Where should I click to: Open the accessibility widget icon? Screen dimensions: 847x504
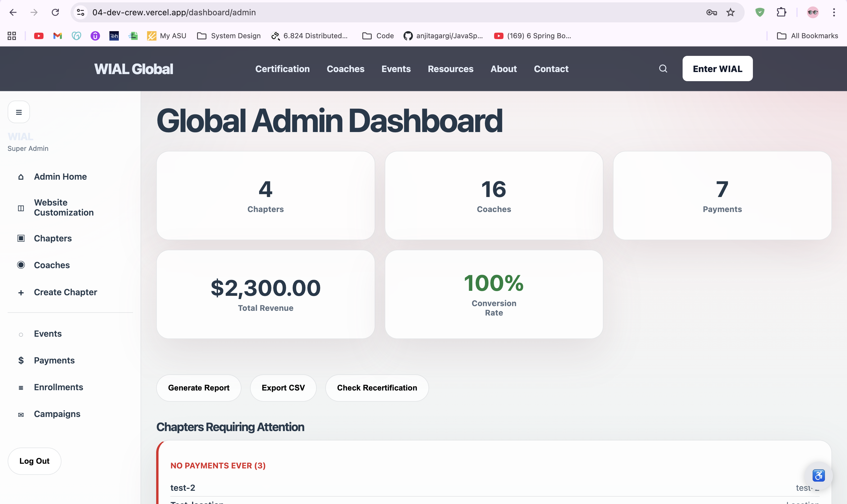click(x=818, y=475)
